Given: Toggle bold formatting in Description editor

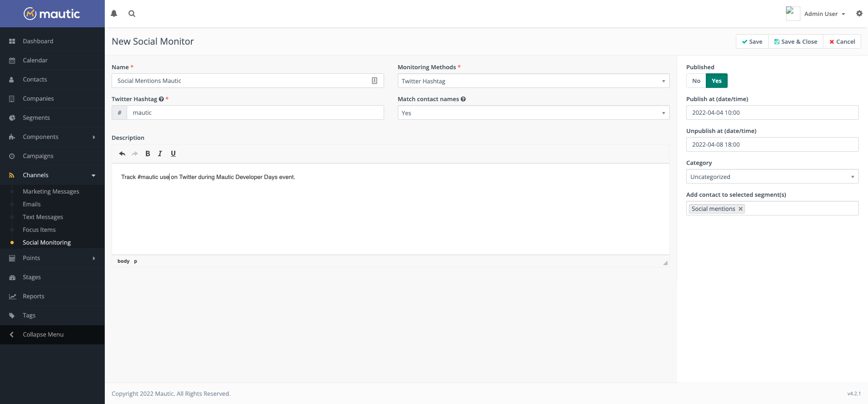Looking at the screenshot, I should tap(148, 153).
